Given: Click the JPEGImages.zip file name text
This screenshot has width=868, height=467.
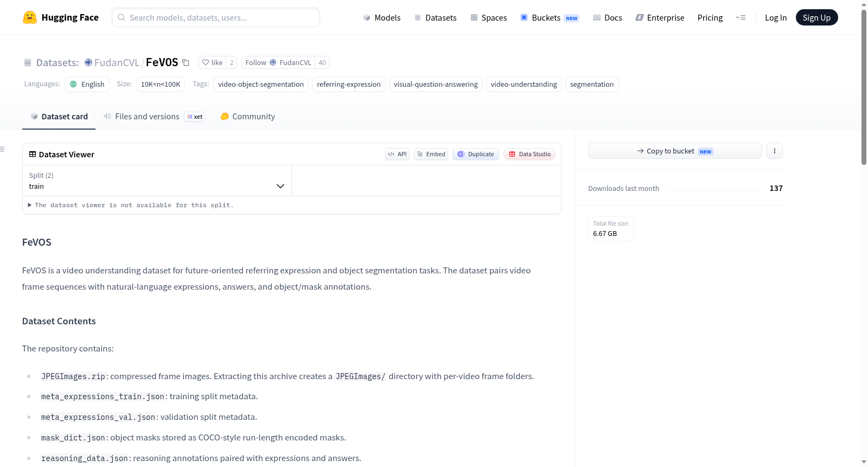Looking at the screenshot, I should coord(73,376).
